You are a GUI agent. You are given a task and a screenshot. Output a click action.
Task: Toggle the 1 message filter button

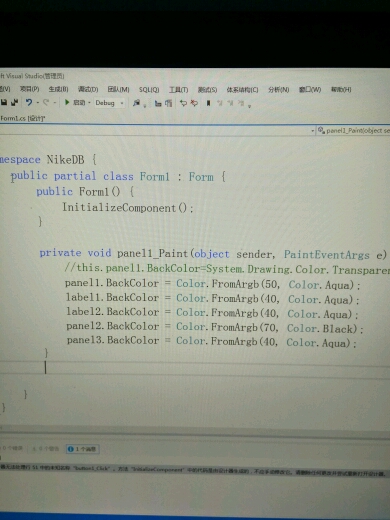coord(82,449)
